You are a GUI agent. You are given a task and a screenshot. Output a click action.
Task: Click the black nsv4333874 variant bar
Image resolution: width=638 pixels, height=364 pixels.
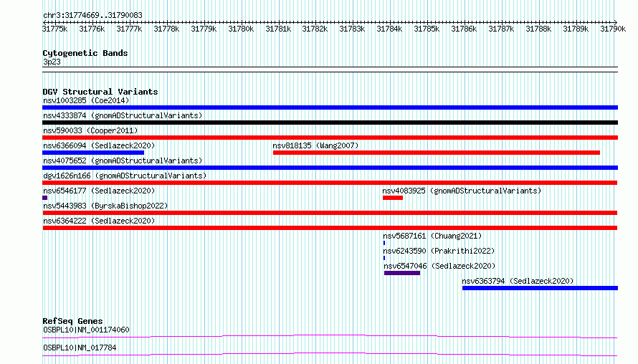point(330,123)
